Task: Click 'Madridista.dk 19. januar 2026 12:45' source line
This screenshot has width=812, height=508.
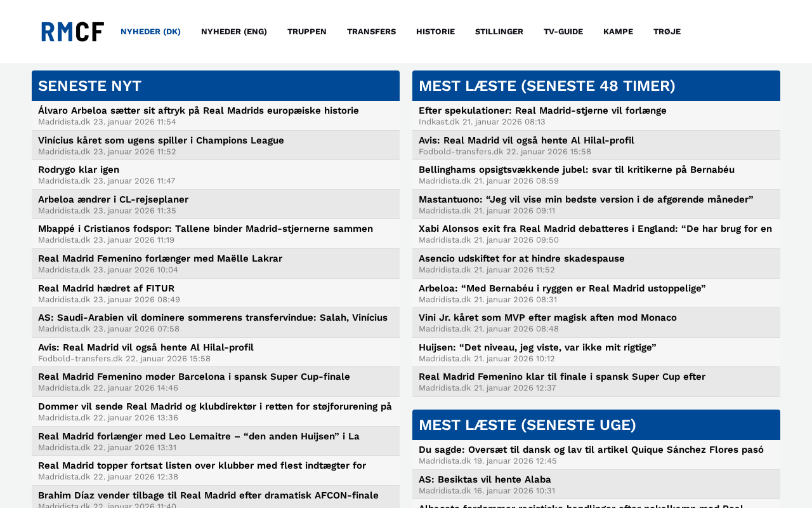Action: (x=488, y=461)
